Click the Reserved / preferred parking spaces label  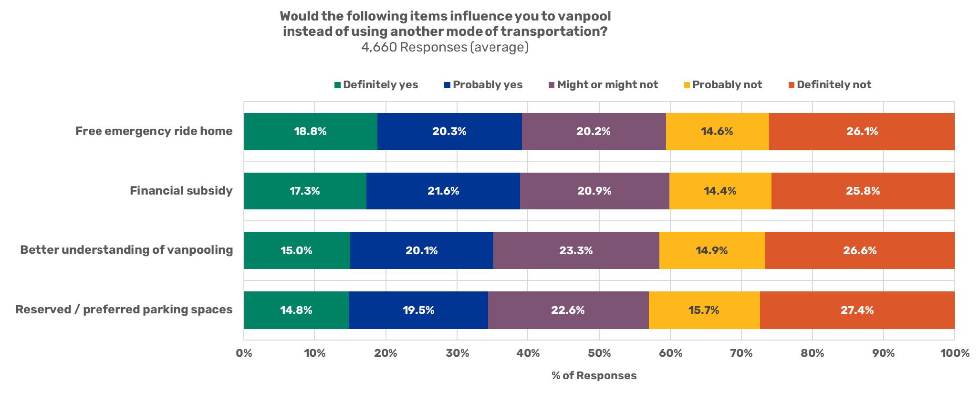pos(124,310)
